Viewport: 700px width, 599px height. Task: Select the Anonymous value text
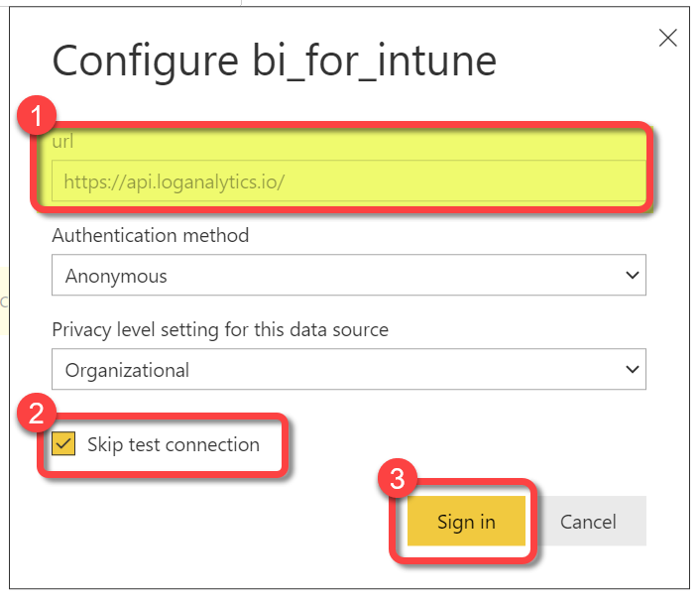[116, 277]
